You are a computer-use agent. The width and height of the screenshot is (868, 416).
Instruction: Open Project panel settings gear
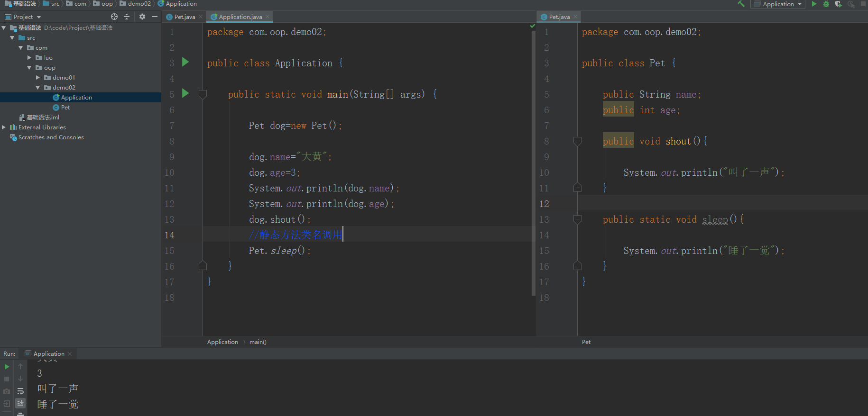click(x=142, y=17)
